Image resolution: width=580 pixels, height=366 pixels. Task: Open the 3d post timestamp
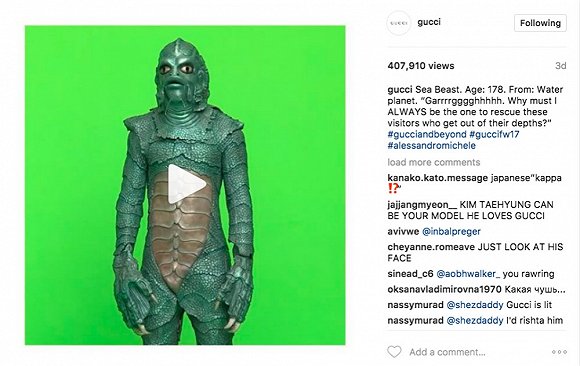click(x=560, y=66)
